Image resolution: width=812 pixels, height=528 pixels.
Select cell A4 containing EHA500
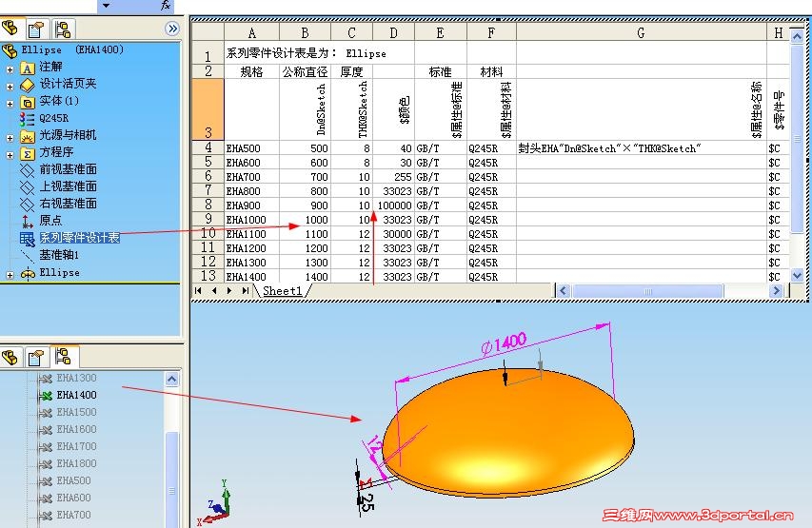251,148
